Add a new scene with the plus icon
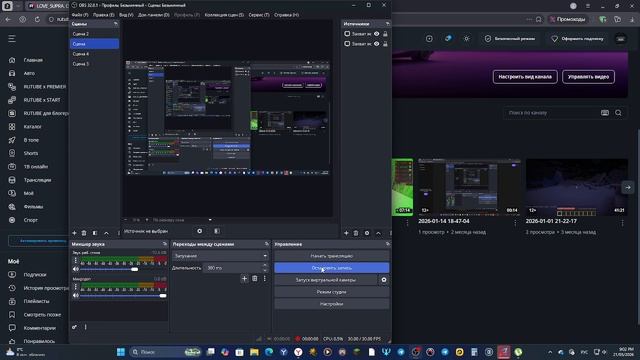This screenshot has width=640, height=360. [74, 233]
